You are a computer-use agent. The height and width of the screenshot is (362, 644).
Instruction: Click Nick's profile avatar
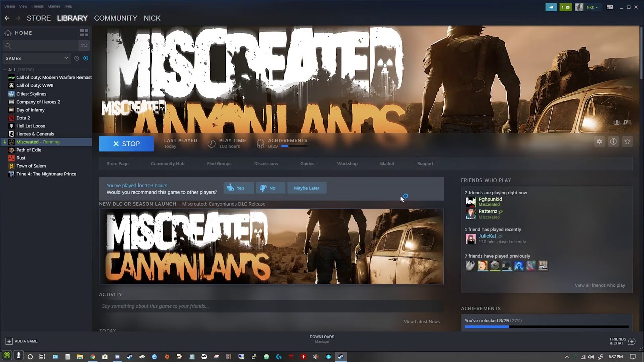coord(579,7)
